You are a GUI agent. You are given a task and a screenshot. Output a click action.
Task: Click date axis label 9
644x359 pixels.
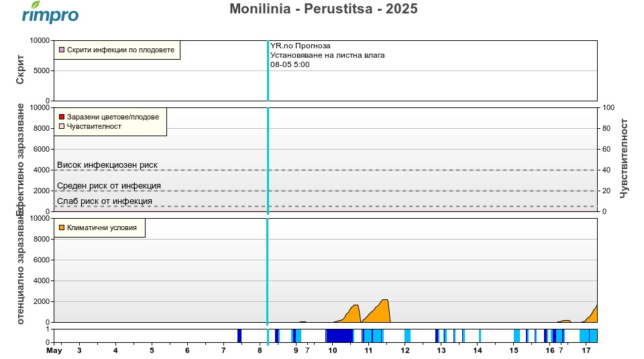pyautogui.click(x=296, y=350)
